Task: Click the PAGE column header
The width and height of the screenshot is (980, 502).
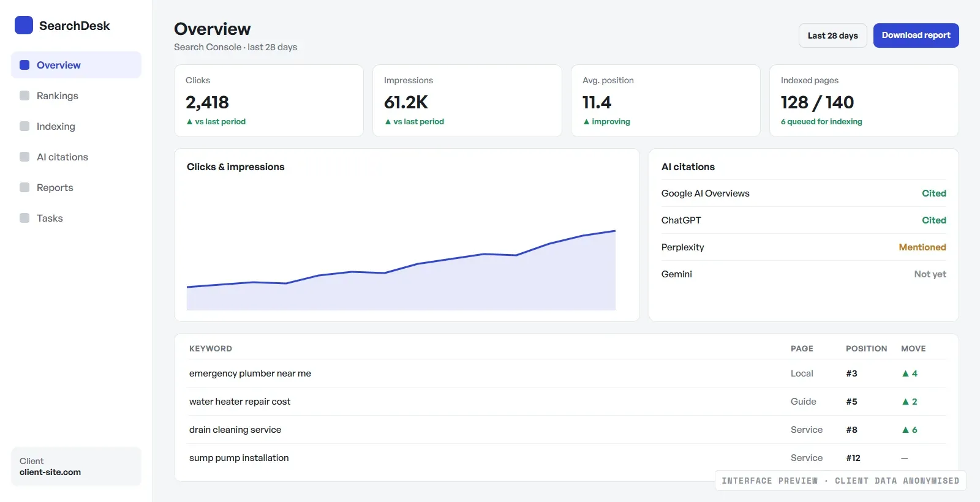Action: (x=802, y=348)
